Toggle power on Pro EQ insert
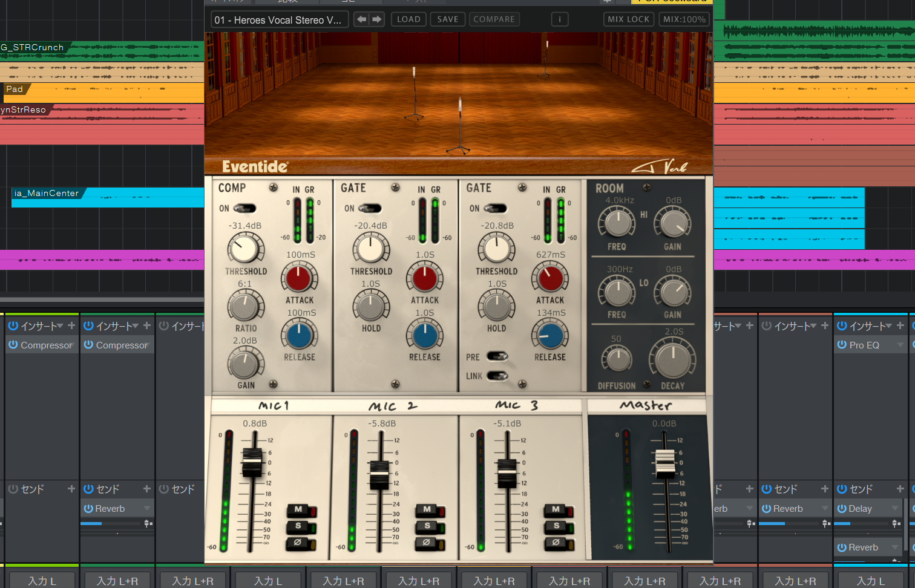Screen dimensions: 915x588 [x=842, y=345]
